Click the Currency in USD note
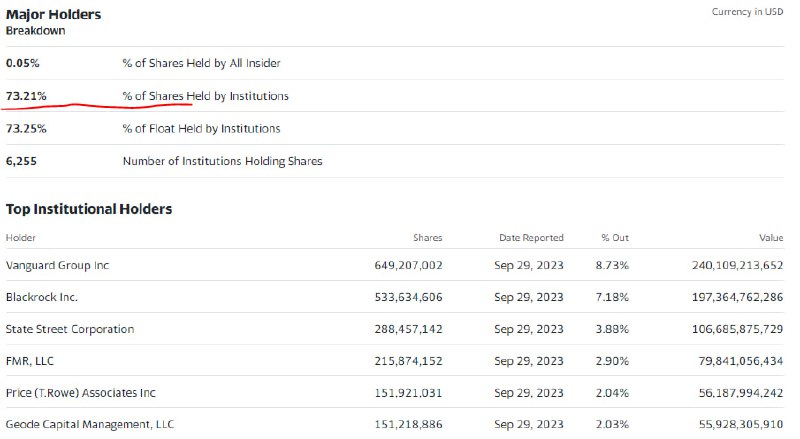800x439 pixels. pos(747,12)
